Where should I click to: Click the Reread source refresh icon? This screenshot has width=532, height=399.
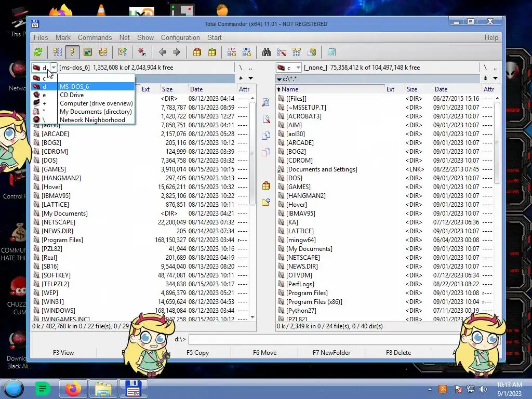[x=38, y=52]
